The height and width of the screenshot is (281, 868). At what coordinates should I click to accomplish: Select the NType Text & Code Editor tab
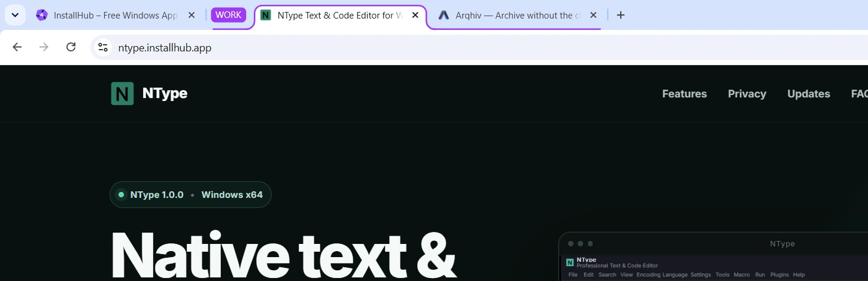click(340, 16)
